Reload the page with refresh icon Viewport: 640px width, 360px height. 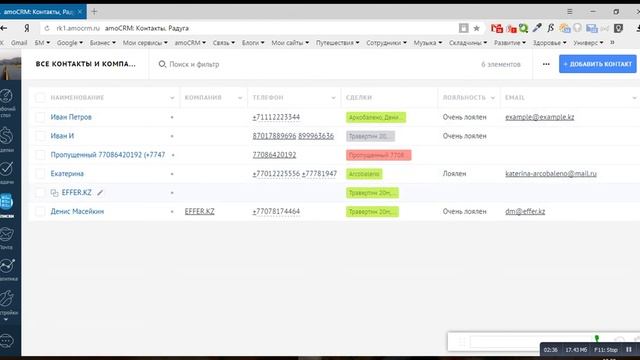(47, 28)
